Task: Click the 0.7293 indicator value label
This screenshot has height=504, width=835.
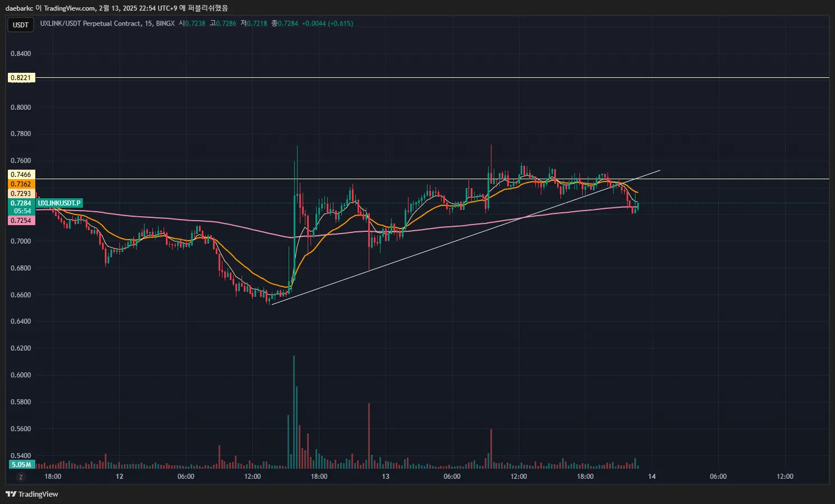Action: pyautogui.click(x=21, y=194)
